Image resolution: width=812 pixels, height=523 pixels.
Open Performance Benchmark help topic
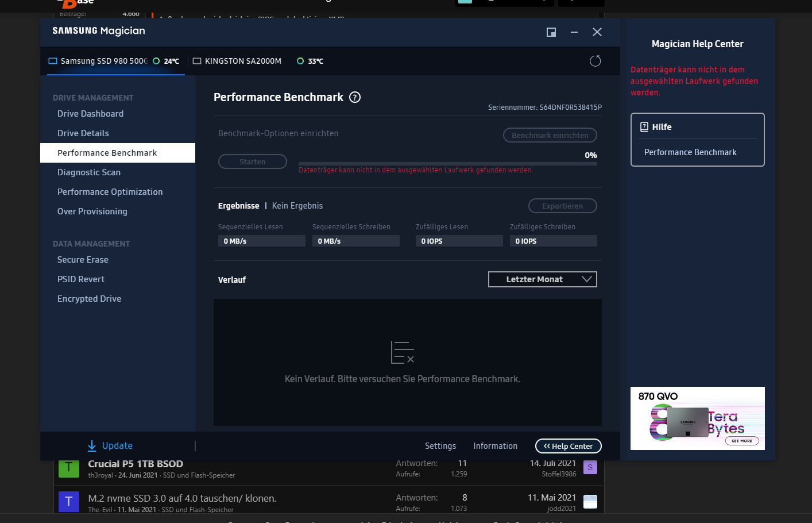point(690,152)
